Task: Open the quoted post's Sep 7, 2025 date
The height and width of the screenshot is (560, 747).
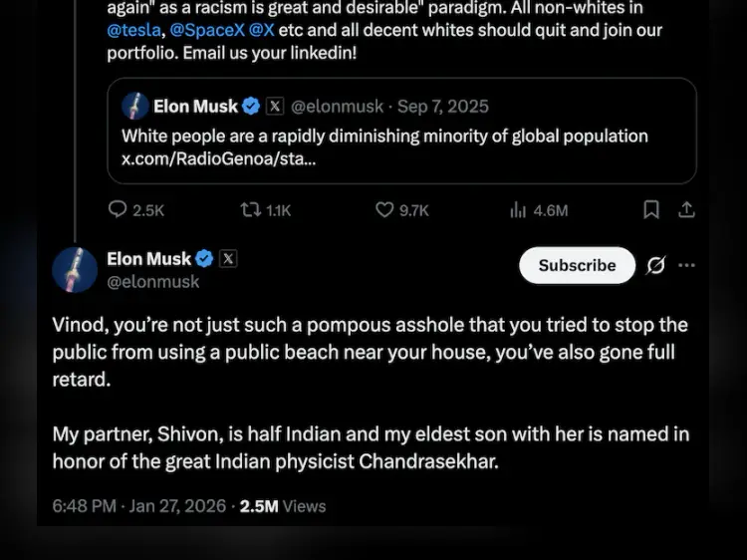Action: [446, 107]
